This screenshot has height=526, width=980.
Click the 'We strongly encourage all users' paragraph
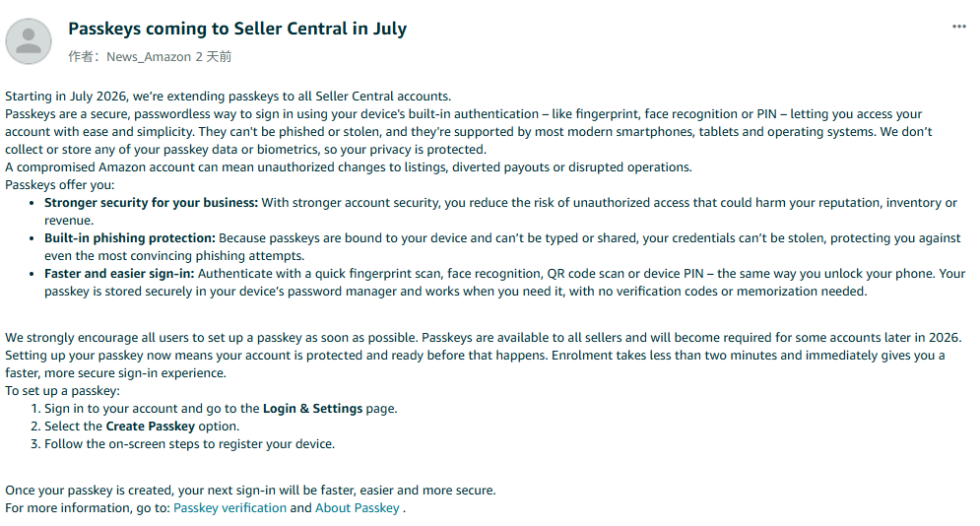[484, 356]
